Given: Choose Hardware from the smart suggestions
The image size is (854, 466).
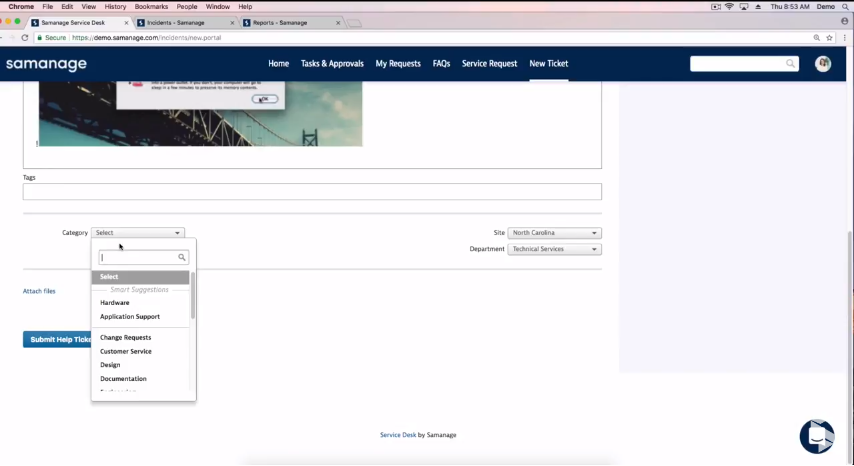Looking at the screenshot, I should pos(115,303).
